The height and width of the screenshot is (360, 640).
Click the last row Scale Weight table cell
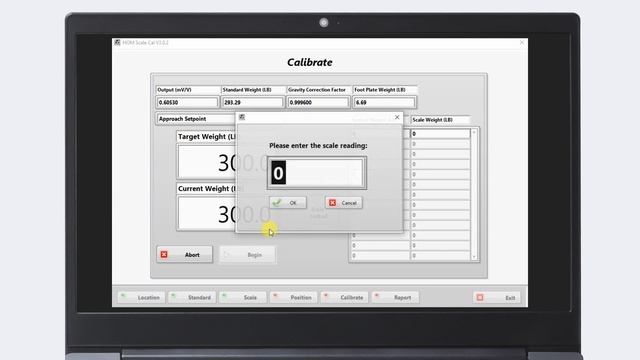coord(440,256)
